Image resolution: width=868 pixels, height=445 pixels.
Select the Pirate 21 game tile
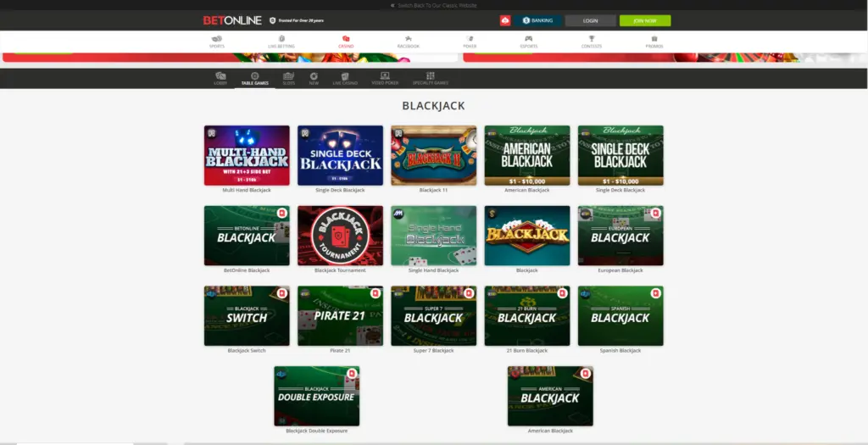[x=340, y=315]
